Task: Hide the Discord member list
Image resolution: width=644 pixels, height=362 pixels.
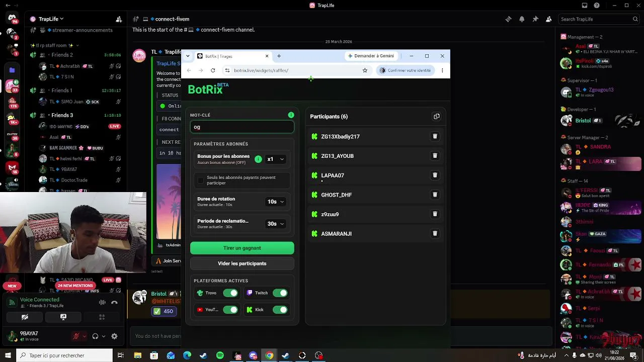Action: 548,19
